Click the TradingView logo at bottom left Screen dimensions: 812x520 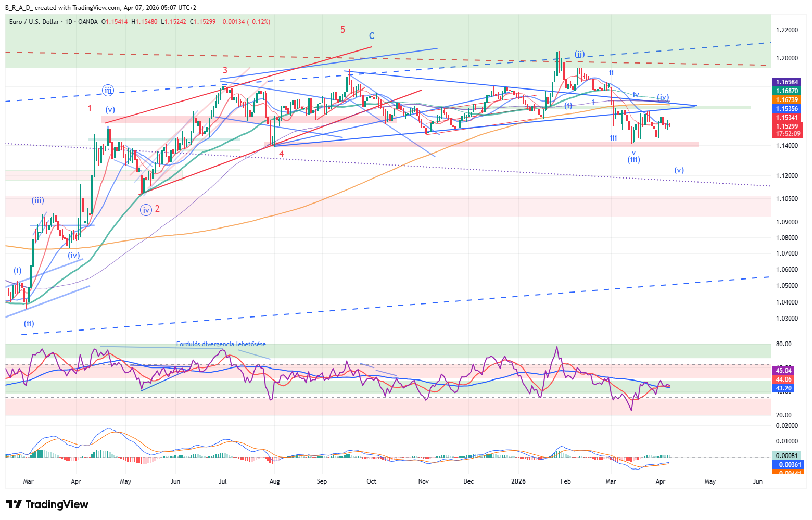[47, 504]
